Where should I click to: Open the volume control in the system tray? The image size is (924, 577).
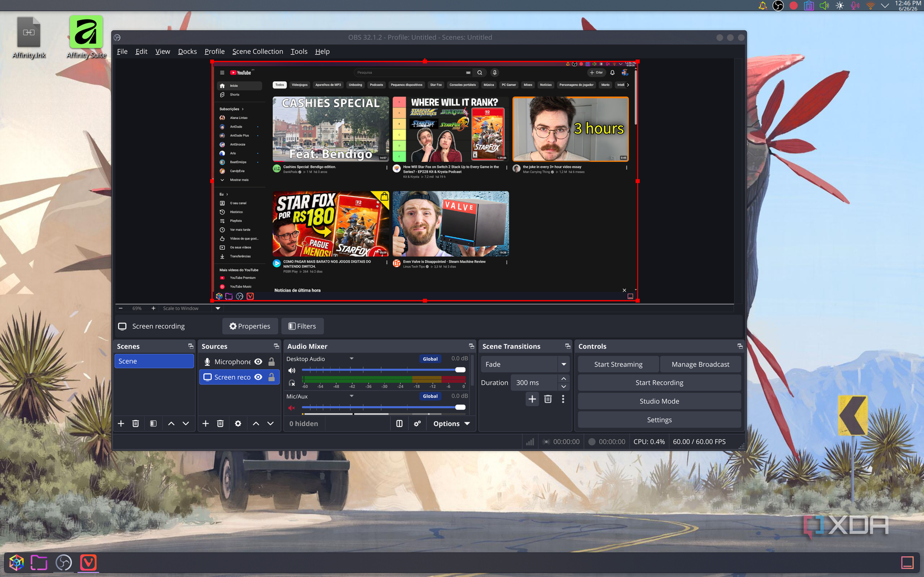824,6
